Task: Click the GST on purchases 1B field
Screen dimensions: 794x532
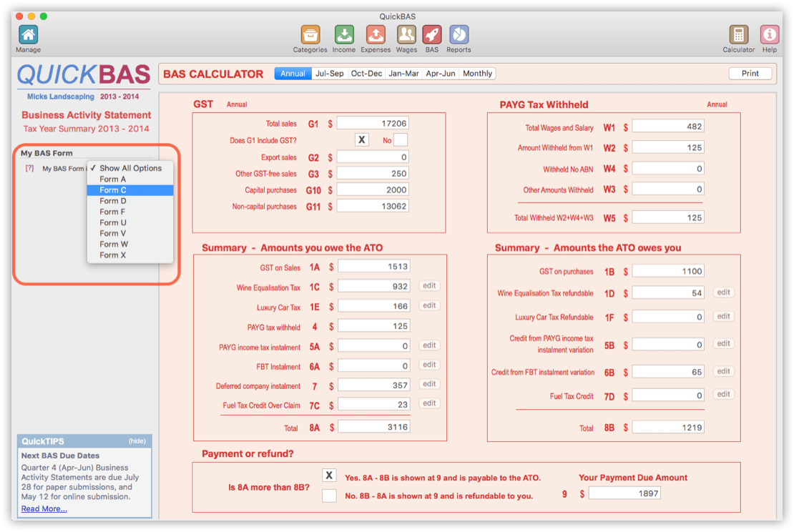Action: (x=668, y=271)
